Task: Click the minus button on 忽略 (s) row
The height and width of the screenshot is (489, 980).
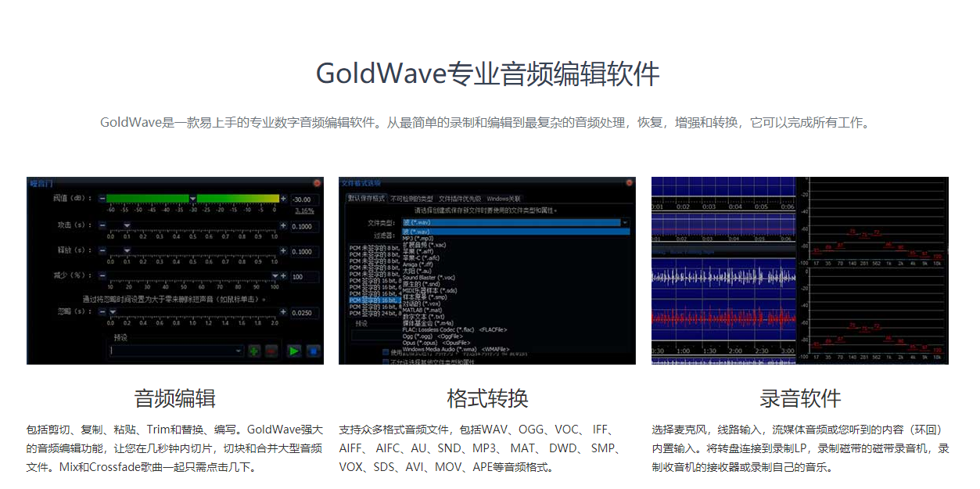Action: (x=102, y=311)
